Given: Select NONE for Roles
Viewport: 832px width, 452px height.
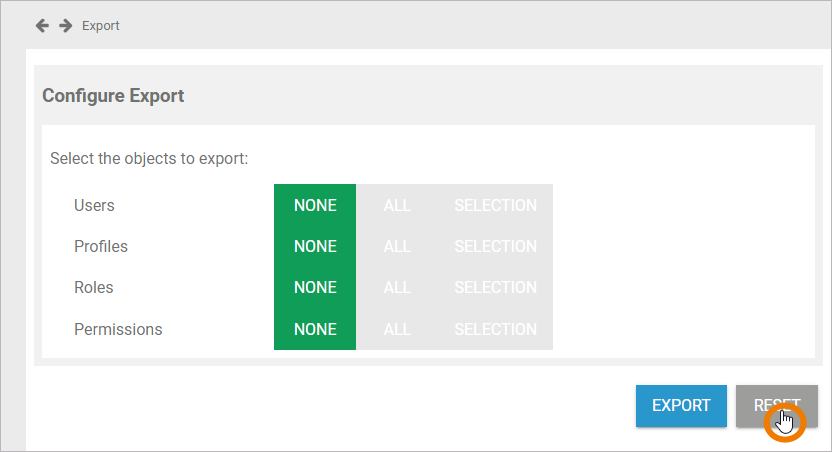Looking at the screenshot, I should [315, 287].
